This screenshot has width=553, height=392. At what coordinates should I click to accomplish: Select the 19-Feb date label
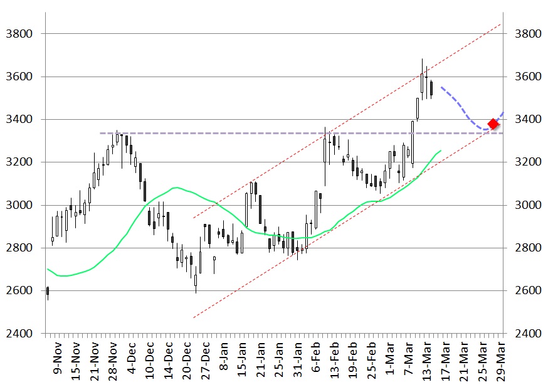354,360
